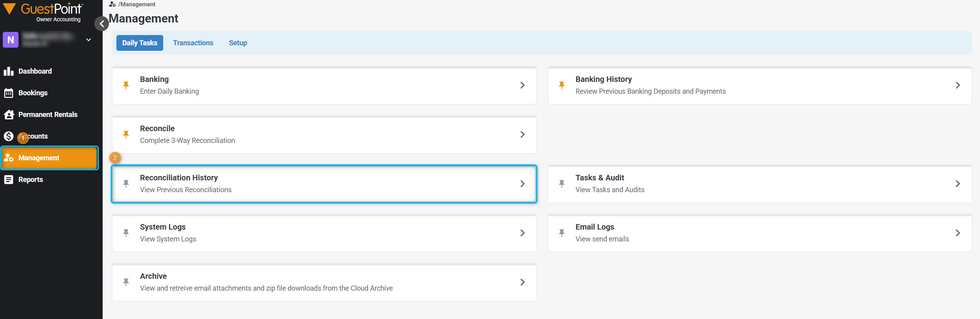Click the purple N account avatar

click(11, 40)
